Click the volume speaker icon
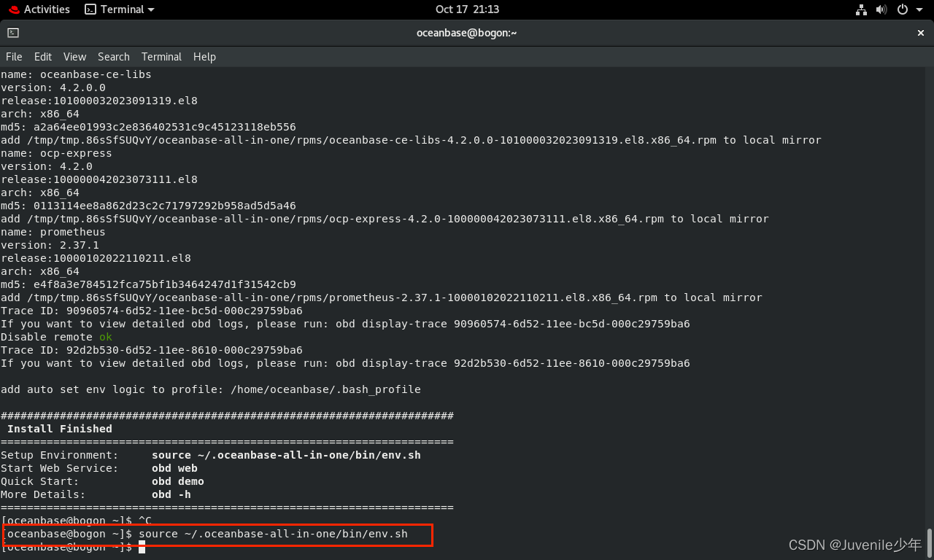 (x=881, y=9)
